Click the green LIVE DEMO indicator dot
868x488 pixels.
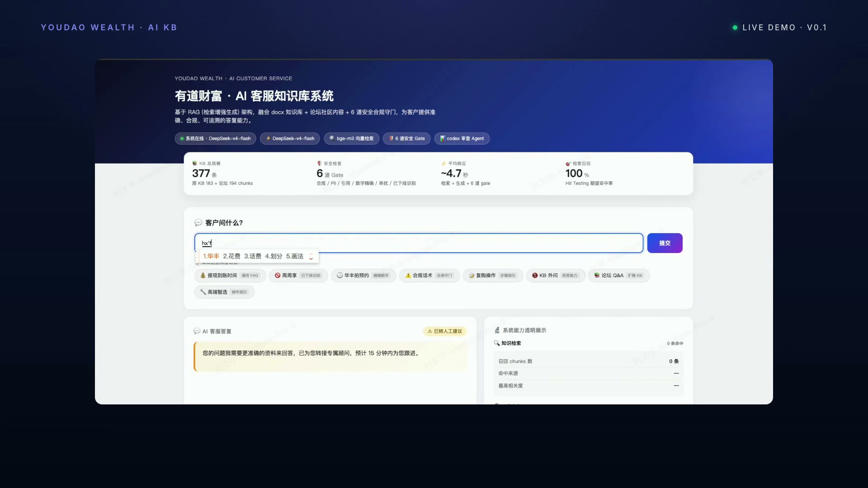tap(735, 28)
